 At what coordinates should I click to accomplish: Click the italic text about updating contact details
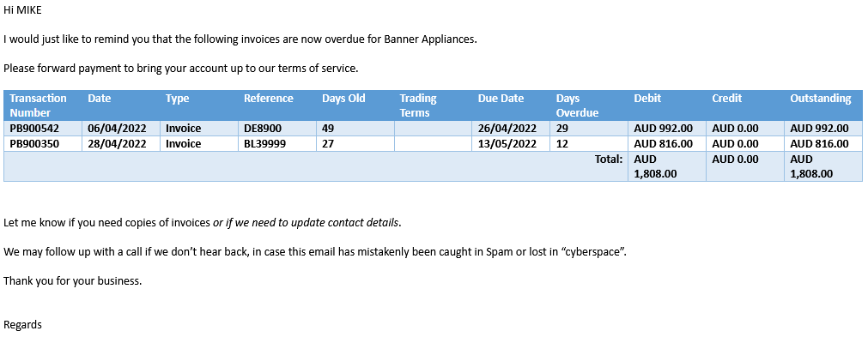point(306,223)
